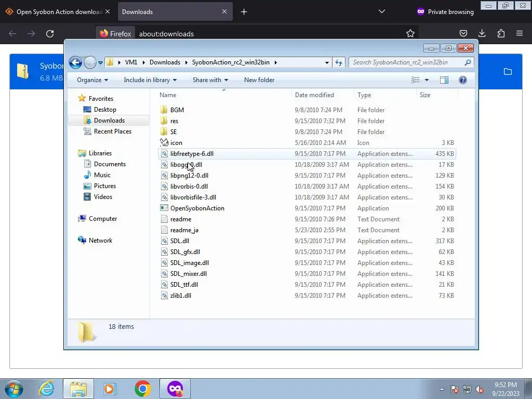Select Libraries in the navigation pane

pos(100,153)
